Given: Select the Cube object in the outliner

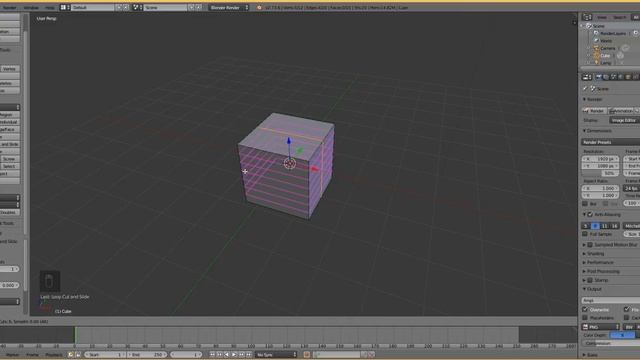Looking at the screenshot, I should pyautogui.click(x=605, y=56).
